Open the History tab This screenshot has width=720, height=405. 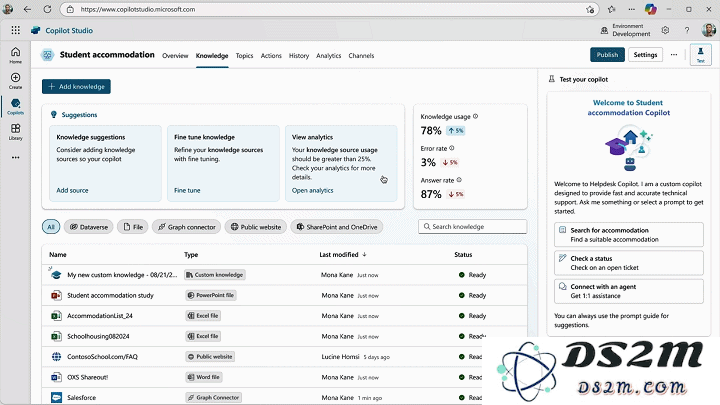(298, 56)
